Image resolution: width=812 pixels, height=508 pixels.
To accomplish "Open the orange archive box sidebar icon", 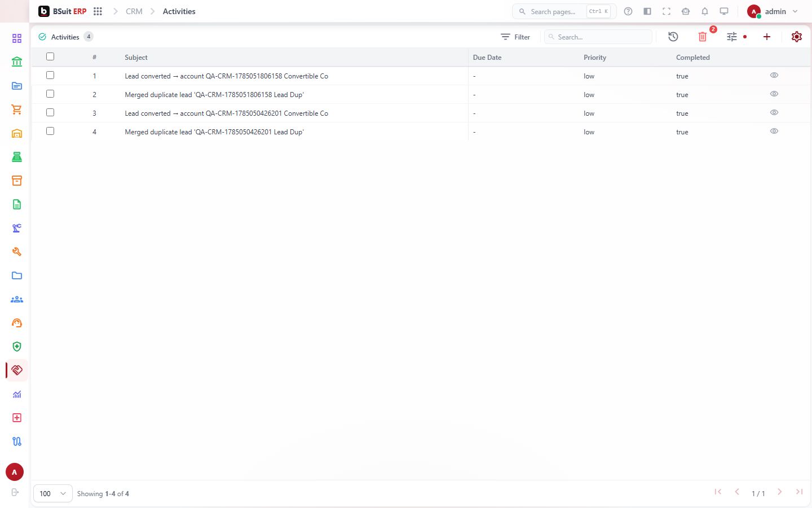I will 17,181.
